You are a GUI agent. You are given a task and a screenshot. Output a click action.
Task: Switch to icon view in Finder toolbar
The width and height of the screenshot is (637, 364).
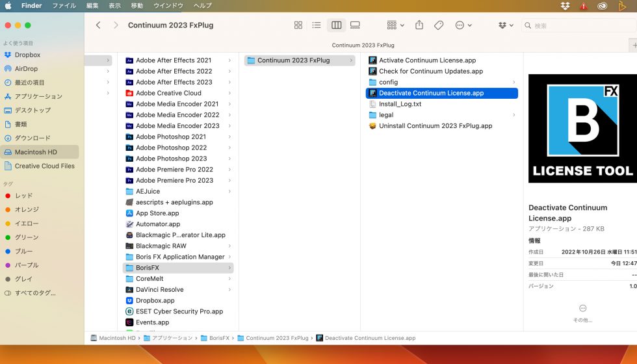298,25
